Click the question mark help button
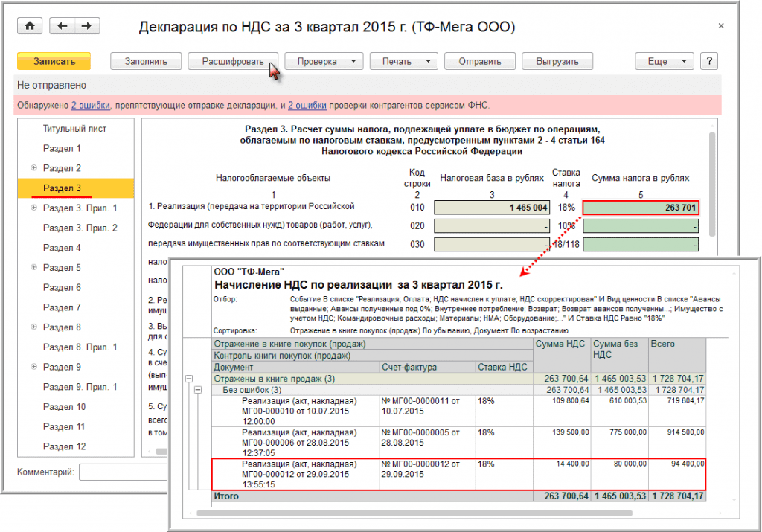 (x=709, y=61)
